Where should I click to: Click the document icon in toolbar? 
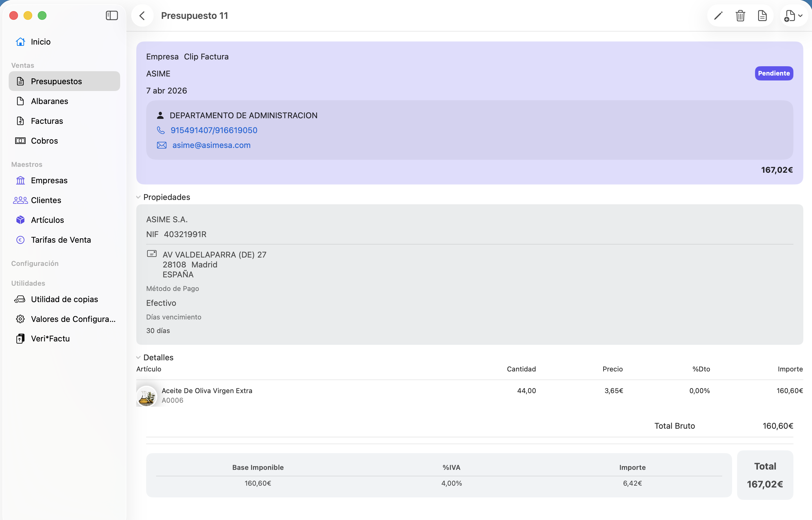click(762, 15)
